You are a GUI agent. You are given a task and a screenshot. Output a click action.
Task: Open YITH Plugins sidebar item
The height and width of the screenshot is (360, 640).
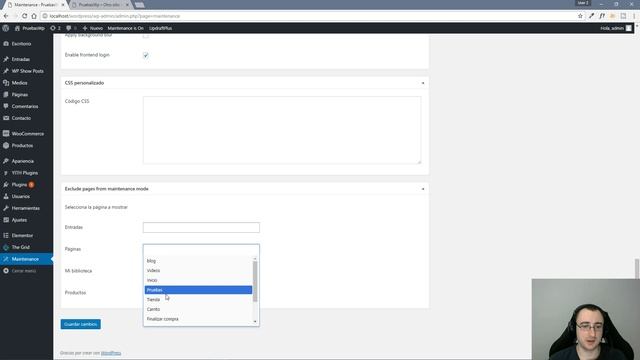click(24, 173)
